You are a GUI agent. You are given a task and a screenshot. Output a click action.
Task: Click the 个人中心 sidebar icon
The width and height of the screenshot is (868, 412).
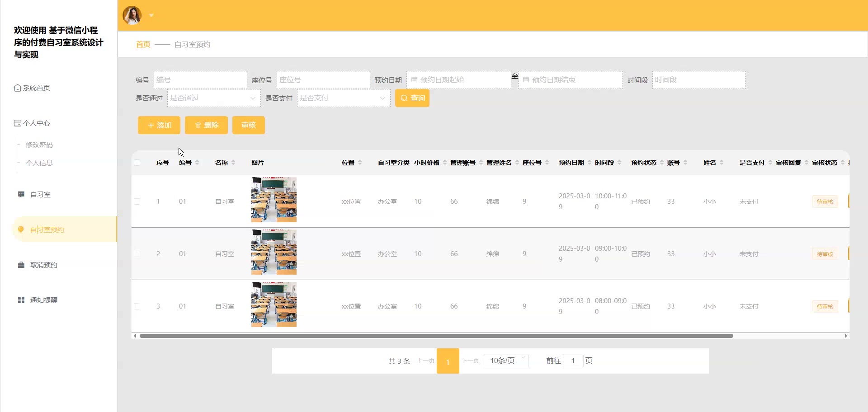(x=17, y=123)
